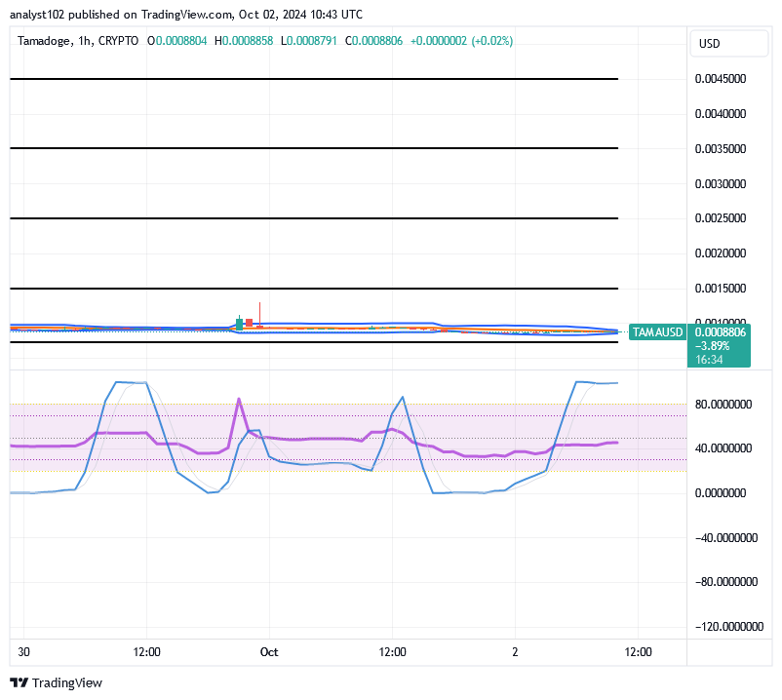Click the 80.0000000 oscillator axis label

(726, 404)
